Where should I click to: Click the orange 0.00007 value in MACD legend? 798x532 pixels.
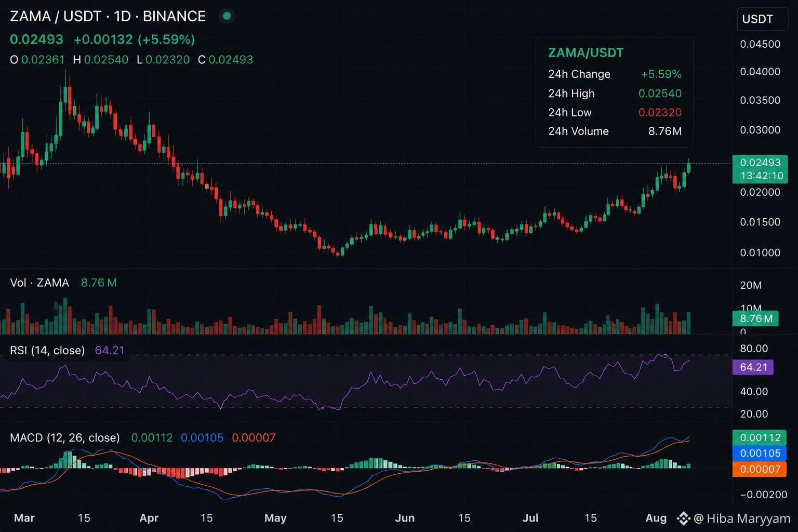click(254, 438)
